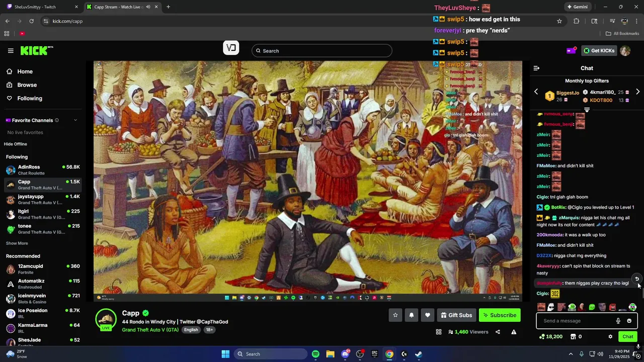
Task: Report the stream with the warning triangle
Action: [514, 332]
